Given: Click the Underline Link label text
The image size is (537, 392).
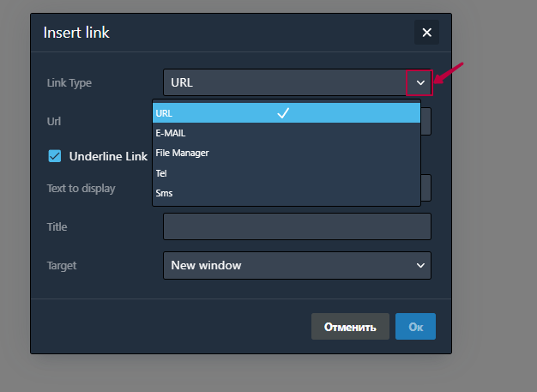Looking at the screenshot, I should tap(108, 156).
